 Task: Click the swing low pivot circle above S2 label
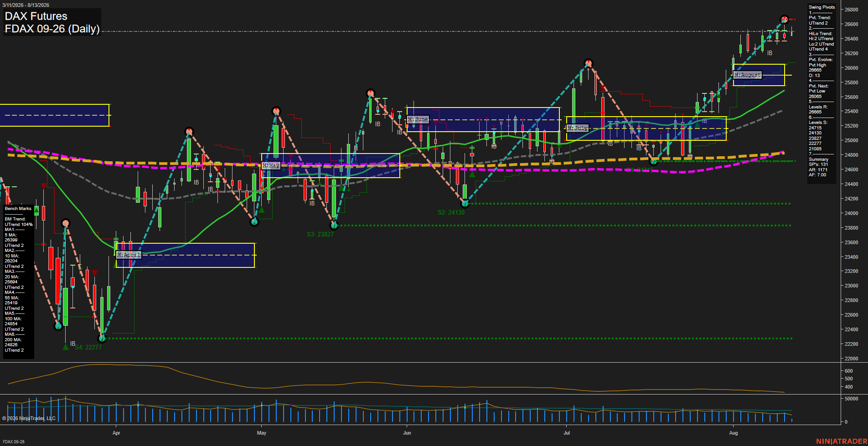pos(465,203)
